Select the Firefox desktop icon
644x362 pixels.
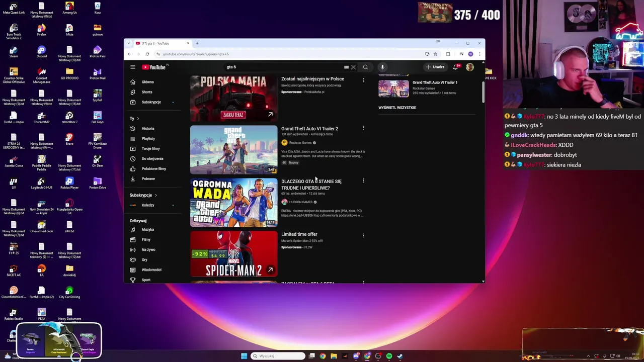41,30
